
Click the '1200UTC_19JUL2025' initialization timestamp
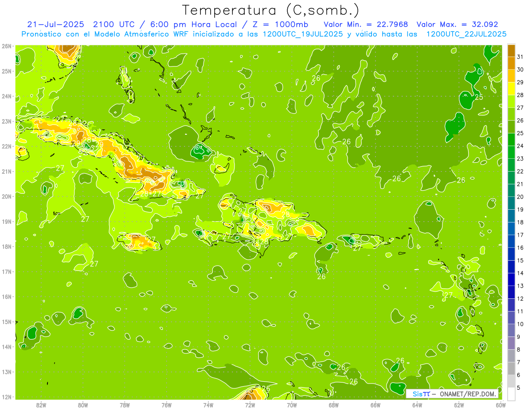pos(303,34)
